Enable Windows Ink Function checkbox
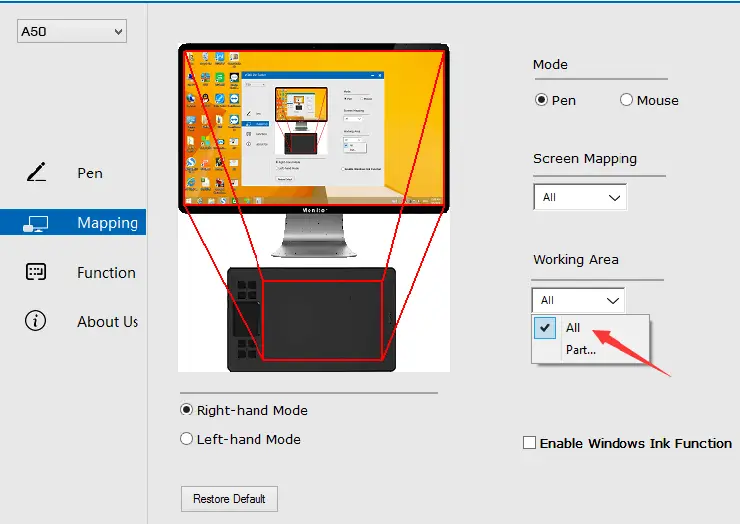Viewport: 740px width, 524px height. (x=530, y=443)
